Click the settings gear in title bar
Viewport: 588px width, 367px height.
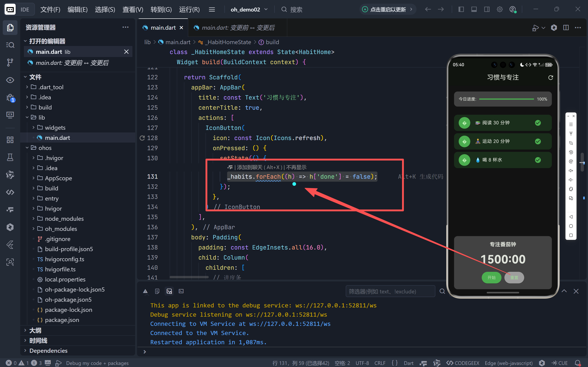click(500, 9)
